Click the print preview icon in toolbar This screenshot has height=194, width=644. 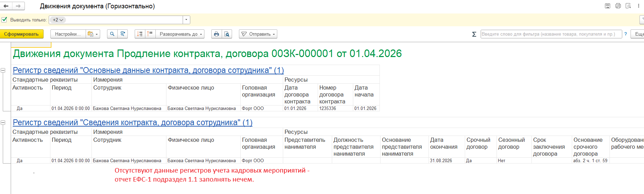(227, 34)
